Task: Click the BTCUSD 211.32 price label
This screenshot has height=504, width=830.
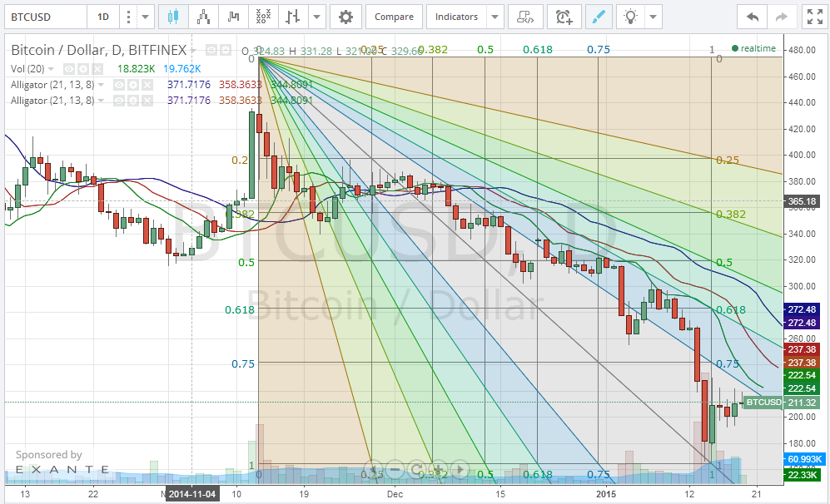Action: [781, 403]
